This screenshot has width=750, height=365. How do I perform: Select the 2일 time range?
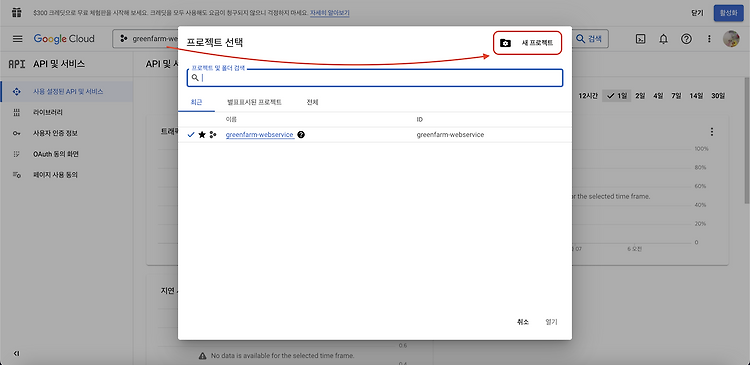640,96
